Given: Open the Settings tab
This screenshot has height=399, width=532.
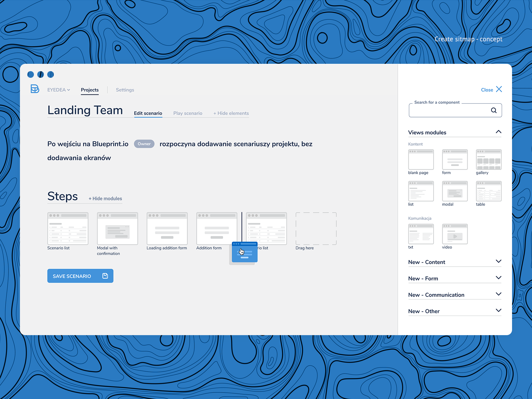Looking at the screenshot, I should pyautogui.click(x=125, y=90).
